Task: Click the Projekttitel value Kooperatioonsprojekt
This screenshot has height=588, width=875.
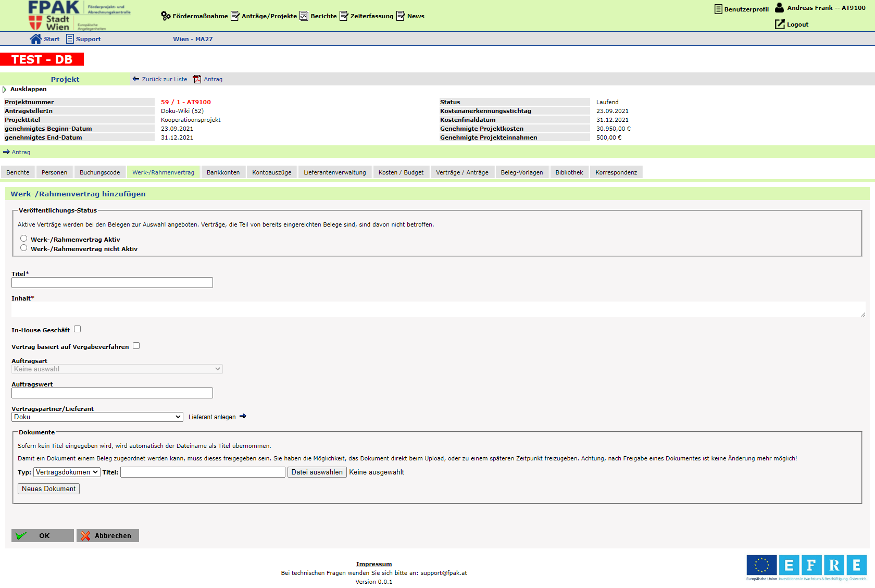Action: tap(191, 120)
